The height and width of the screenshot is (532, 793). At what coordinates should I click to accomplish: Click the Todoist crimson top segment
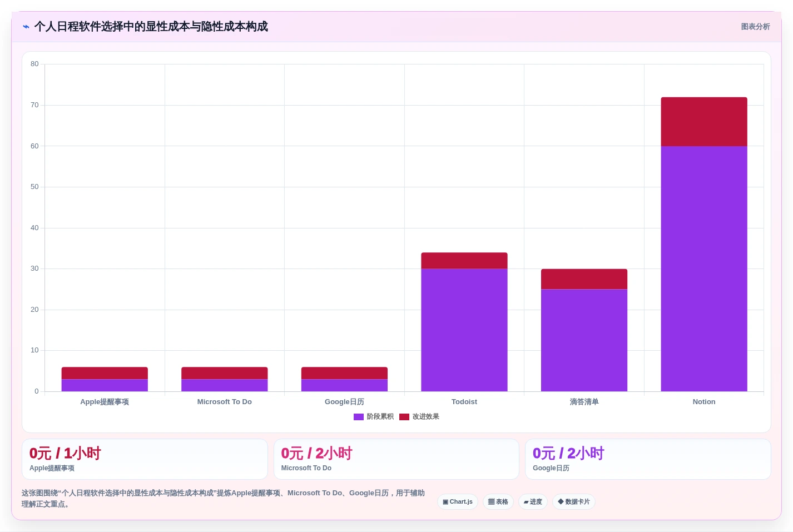click(464, 261)
